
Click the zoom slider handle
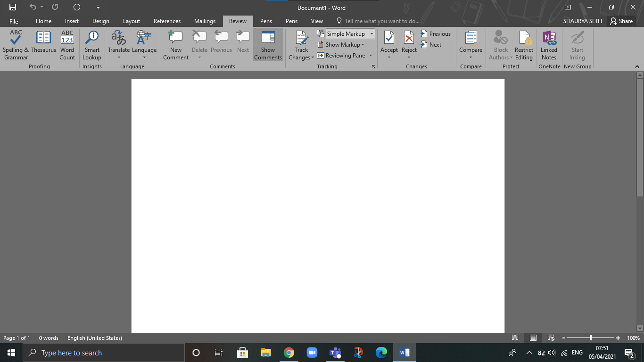591,338
